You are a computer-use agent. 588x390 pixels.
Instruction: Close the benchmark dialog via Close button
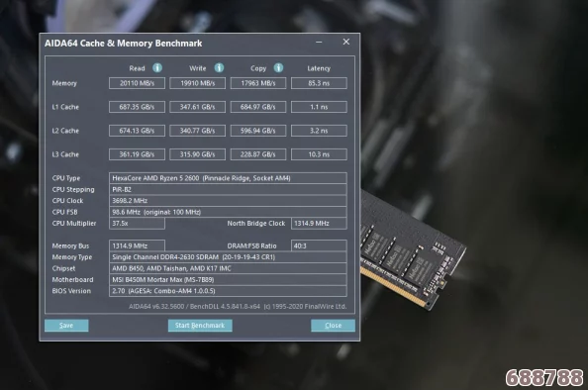[333, 326]
